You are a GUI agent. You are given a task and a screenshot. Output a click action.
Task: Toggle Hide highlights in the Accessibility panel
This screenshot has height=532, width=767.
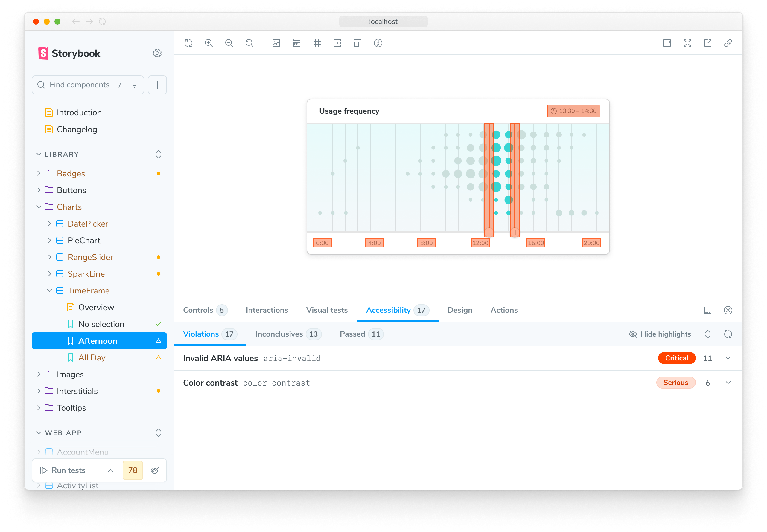(660, 334)
